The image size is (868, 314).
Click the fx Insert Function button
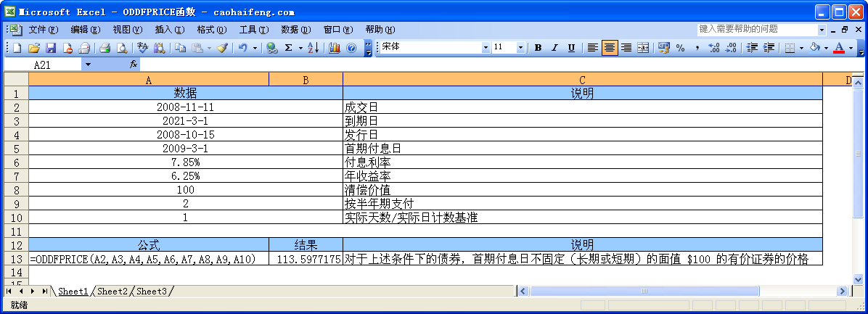(x=134, y=65)
